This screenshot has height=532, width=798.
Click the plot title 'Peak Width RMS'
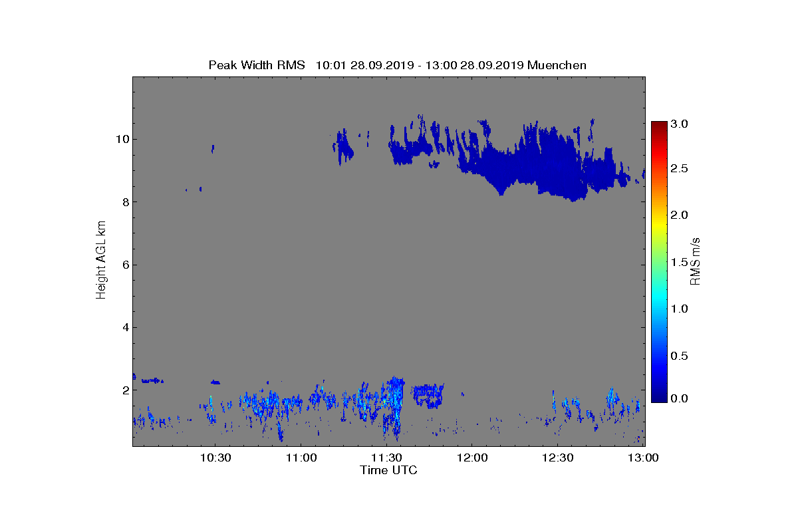point(257,65)
